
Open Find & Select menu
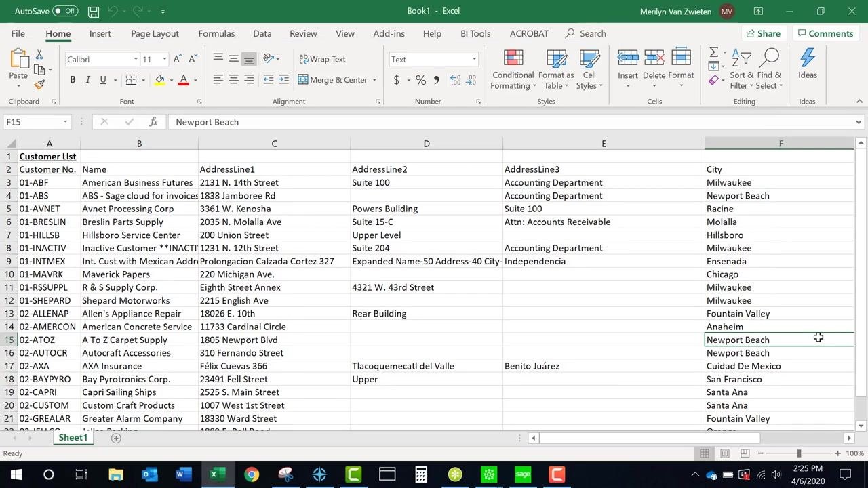[x=770, y=69]
